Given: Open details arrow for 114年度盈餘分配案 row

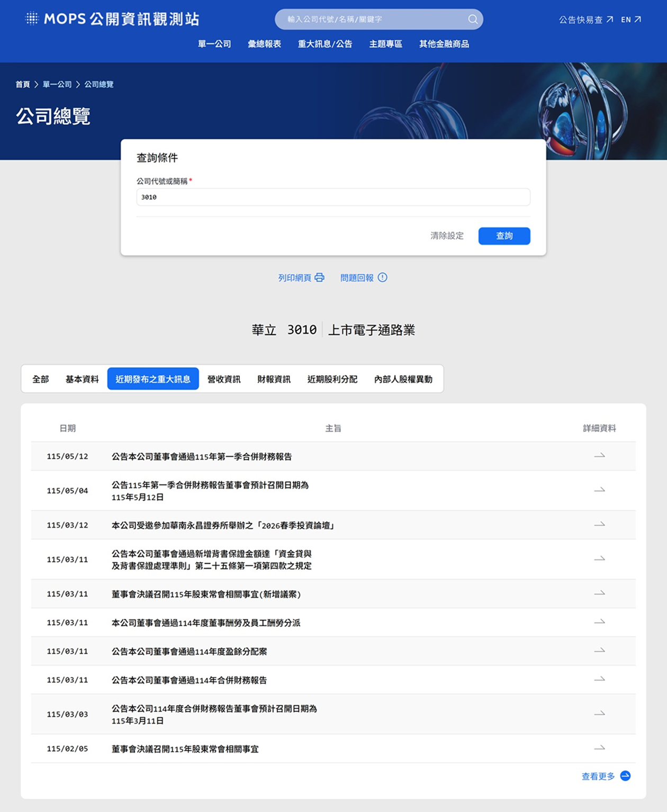Looking at the screenshot, I should pos(599,651).
